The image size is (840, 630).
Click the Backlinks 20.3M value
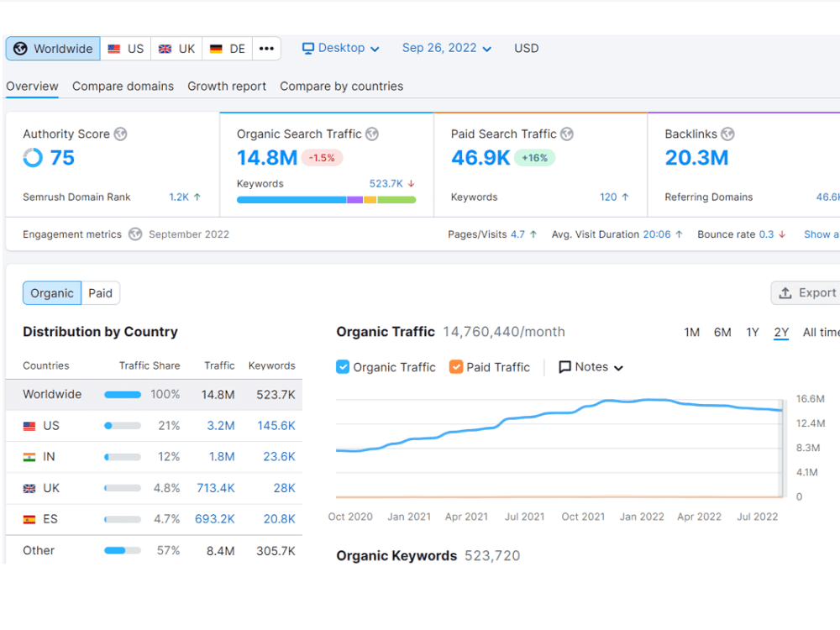696,158
